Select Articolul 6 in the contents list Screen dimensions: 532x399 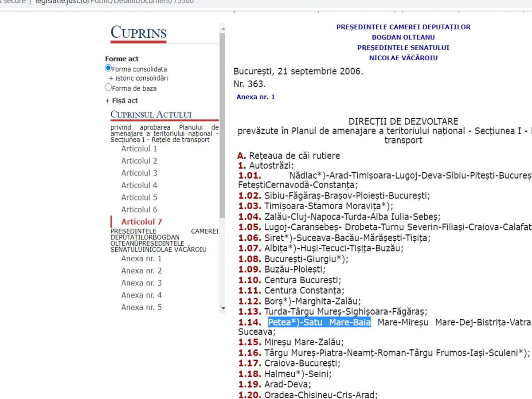point(139,210)
